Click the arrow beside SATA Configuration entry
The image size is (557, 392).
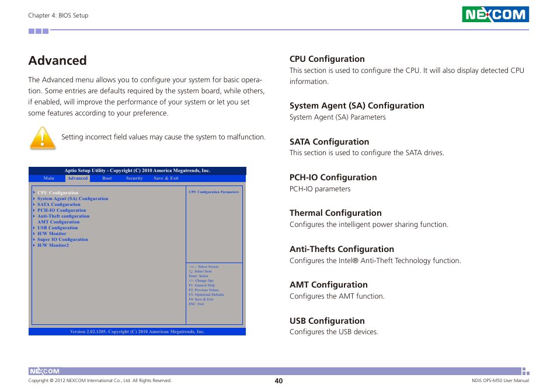tap(34, 204)
